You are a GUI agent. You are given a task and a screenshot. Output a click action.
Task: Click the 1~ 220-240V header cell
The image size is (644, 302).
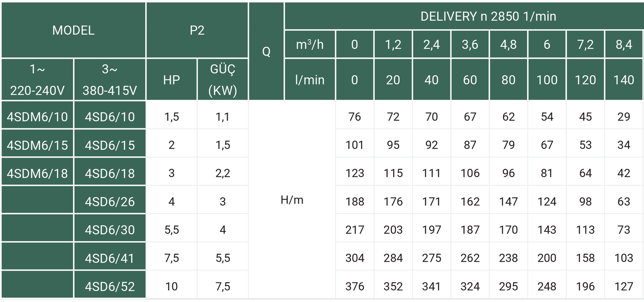coord(37,79)
